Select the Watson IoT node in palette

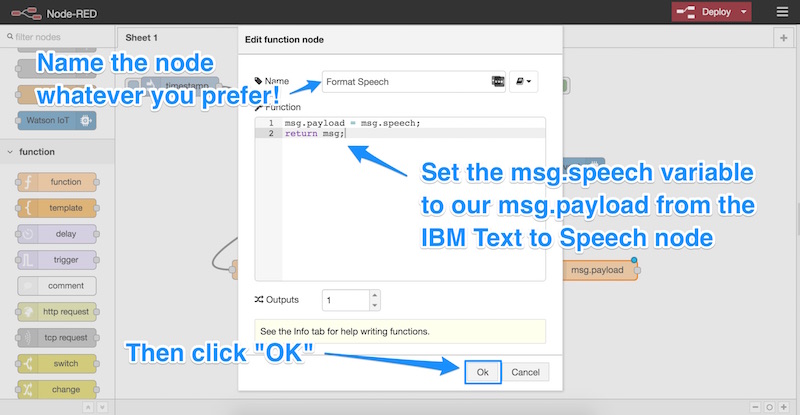(x=57, y=120)
